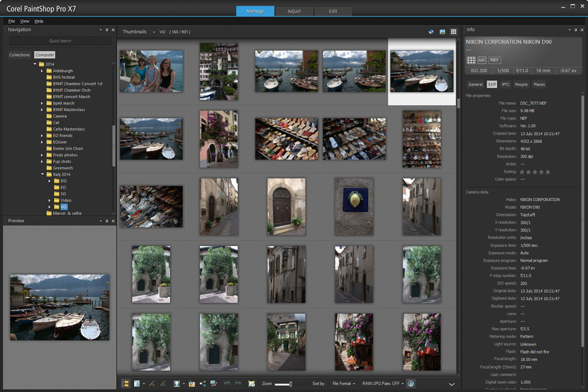
Task: Select the Computer tab in Navigation
Action: click(44, 55)
